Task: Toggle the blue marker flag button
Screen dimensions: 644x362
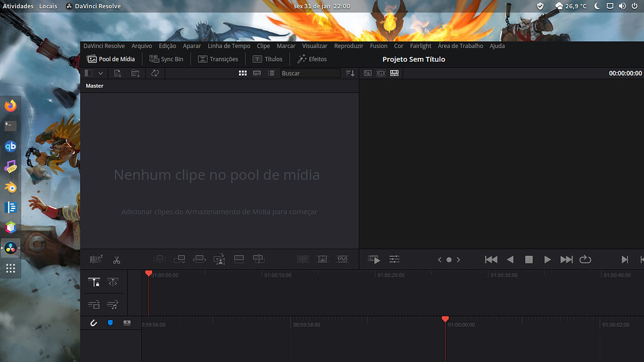Action: point(110,323)
